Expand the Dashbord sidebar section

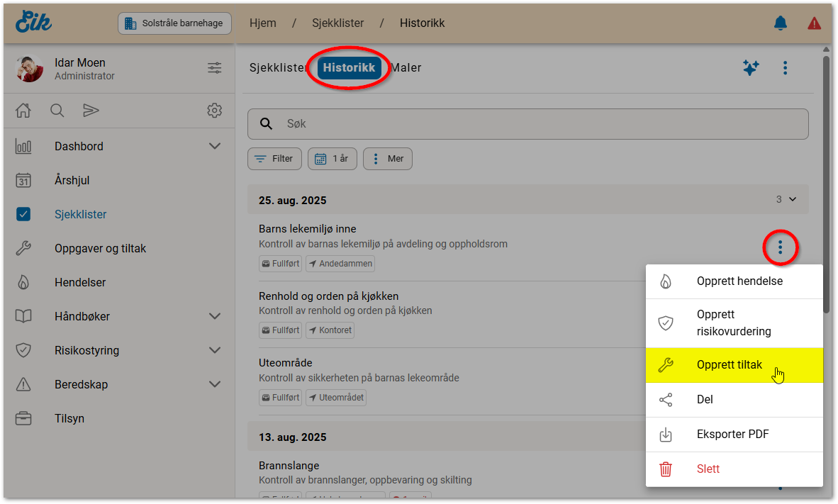(x=215, y=146)
